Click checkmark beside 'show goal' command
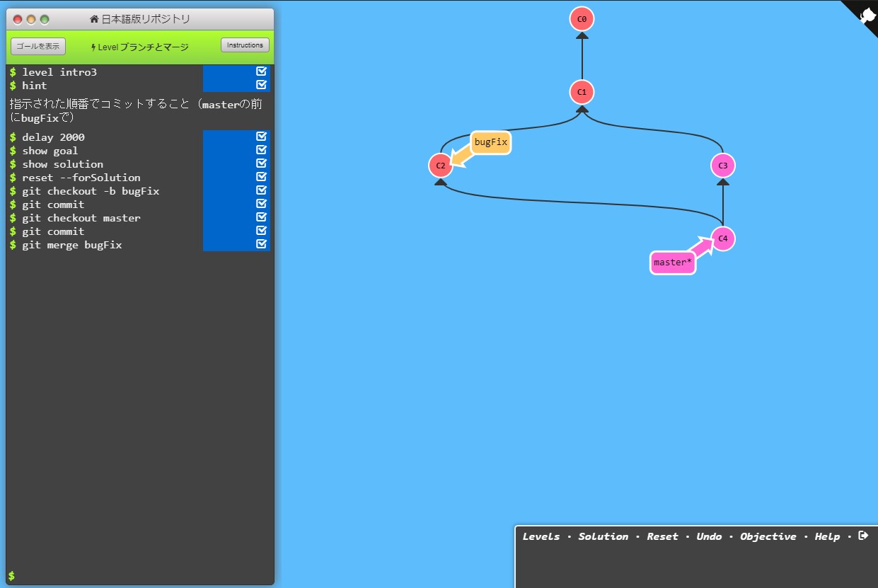The height and width of the screenshot is (588, 878). (x=262, y=150)
